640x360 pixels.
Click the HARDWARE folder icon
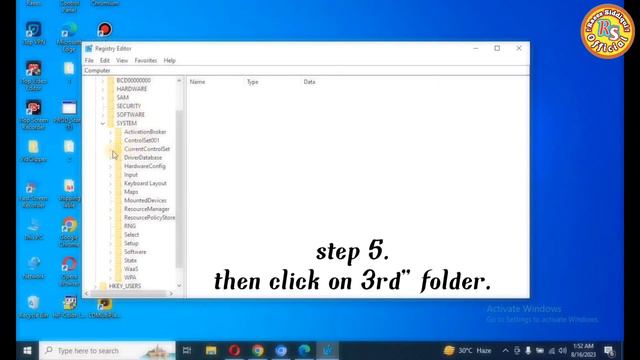111,89
